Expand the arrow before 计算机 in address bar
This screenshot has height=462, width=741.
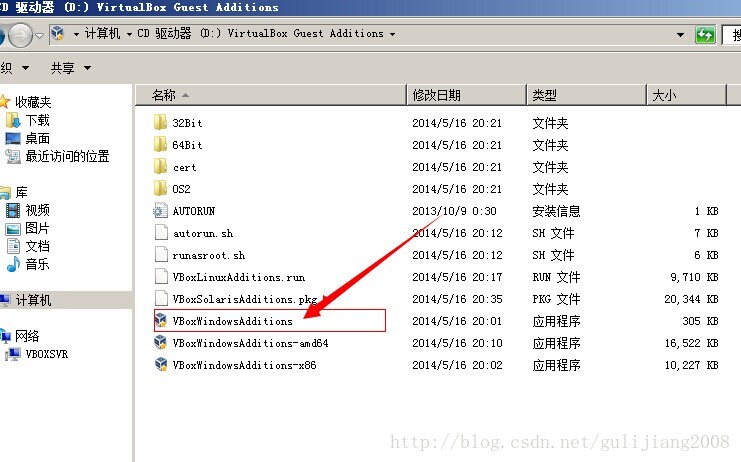pyautogui.click(x=76, y=34)
